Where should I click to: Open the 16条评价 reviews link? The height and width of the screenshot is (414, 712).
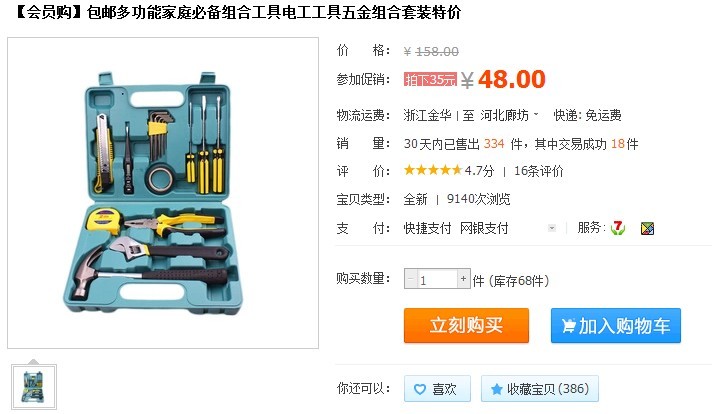[539, 171]
